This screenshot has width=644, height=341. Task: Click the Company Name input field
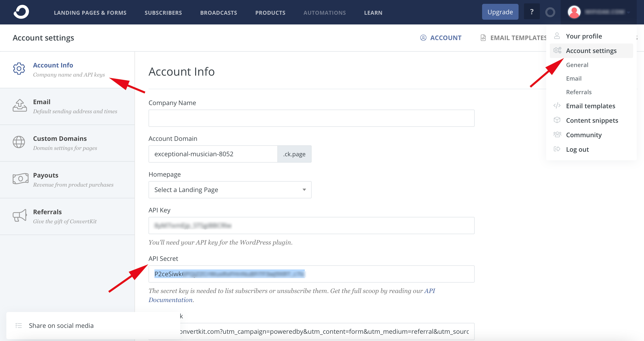311,118
